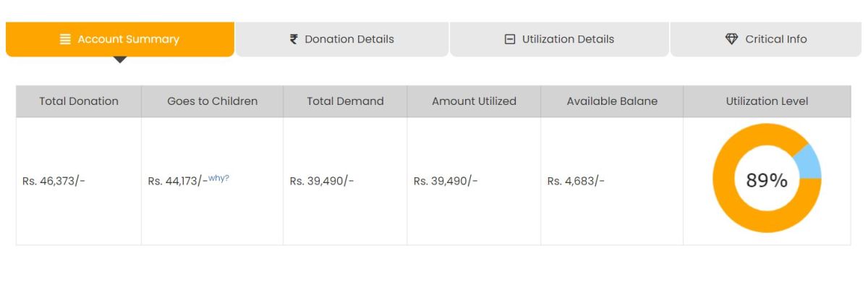This screenshot has height=288, width=868.
Task: Click the Goes to Children column header
Action: [213, 101]
